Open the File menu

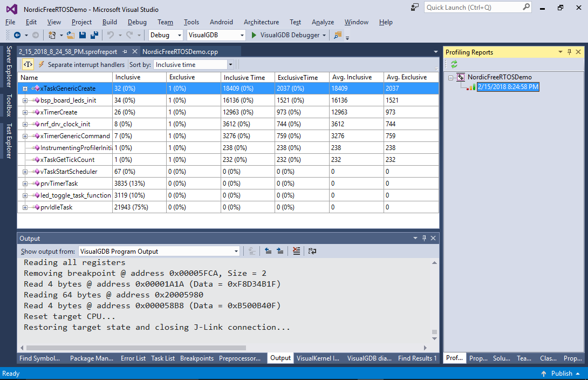[10, 22]
